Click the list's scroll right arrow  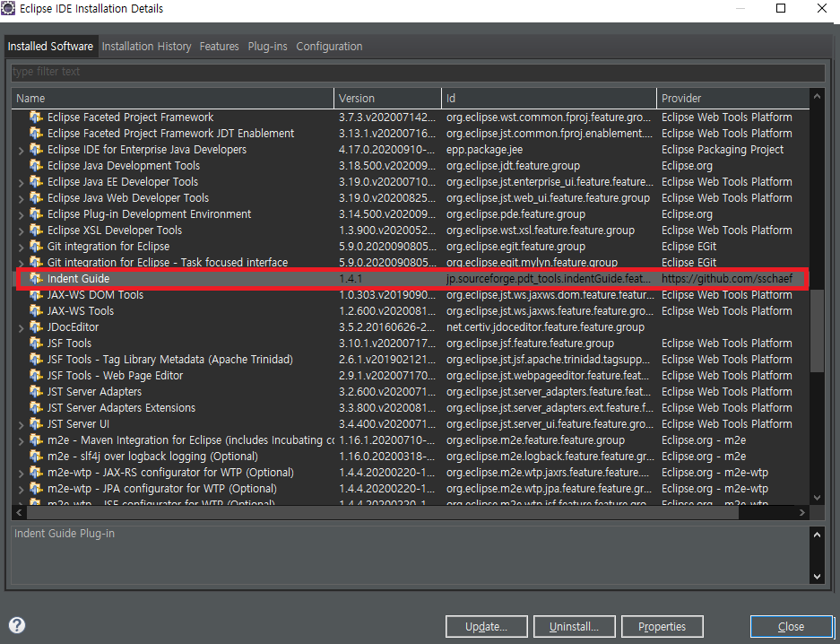click(802, 513)
